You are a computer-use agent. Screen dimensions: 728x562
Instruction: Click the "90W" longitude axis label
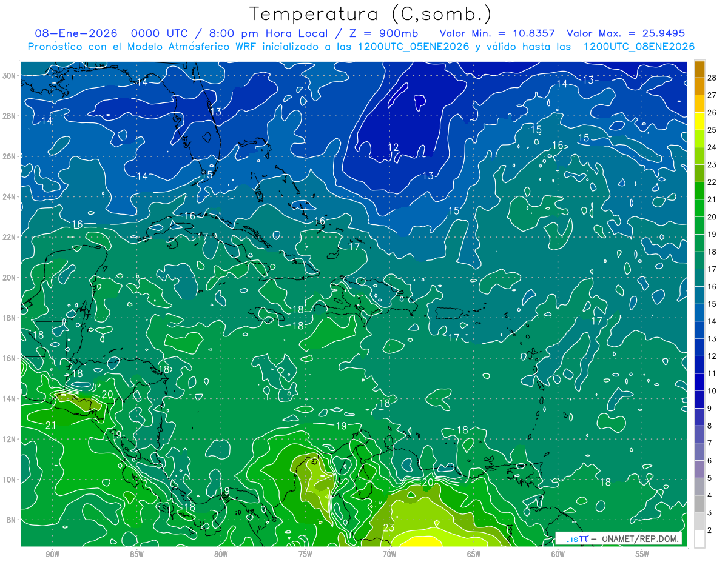point(52,554)
